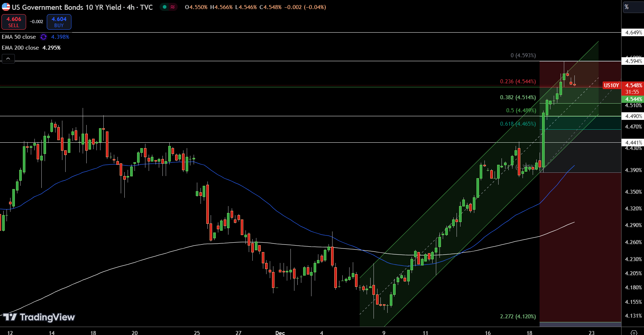This screenshot has height=335, width=644.
Task: Click the Fibonacci 0.618 (4.465%) label
Action: tap(518, 124)
